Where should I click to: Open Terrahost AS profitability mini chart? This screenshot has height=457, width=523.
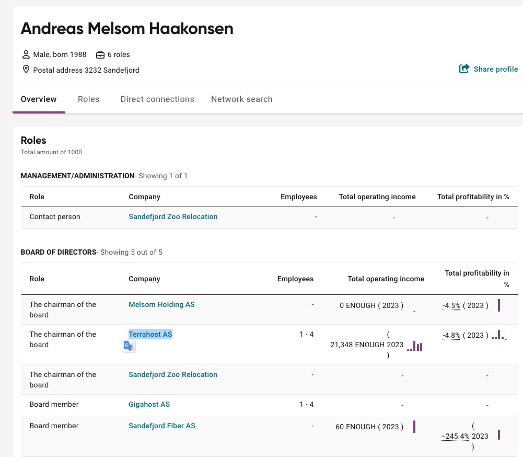coord(499,335)
